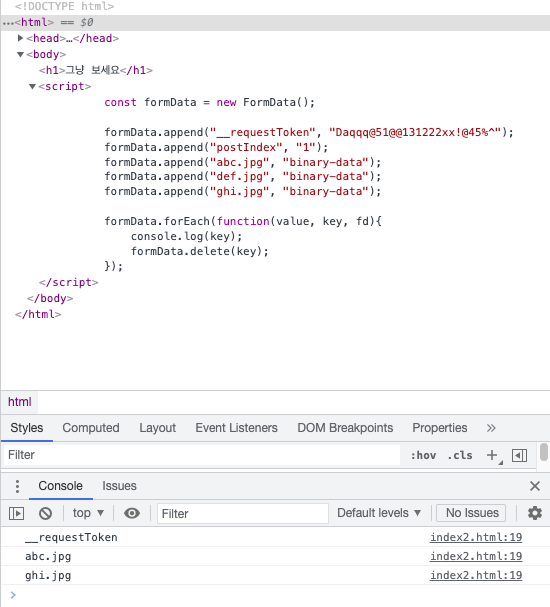Select the h1 element row
Viewport: 550px width, 607px height.
(x=95, y=70)
